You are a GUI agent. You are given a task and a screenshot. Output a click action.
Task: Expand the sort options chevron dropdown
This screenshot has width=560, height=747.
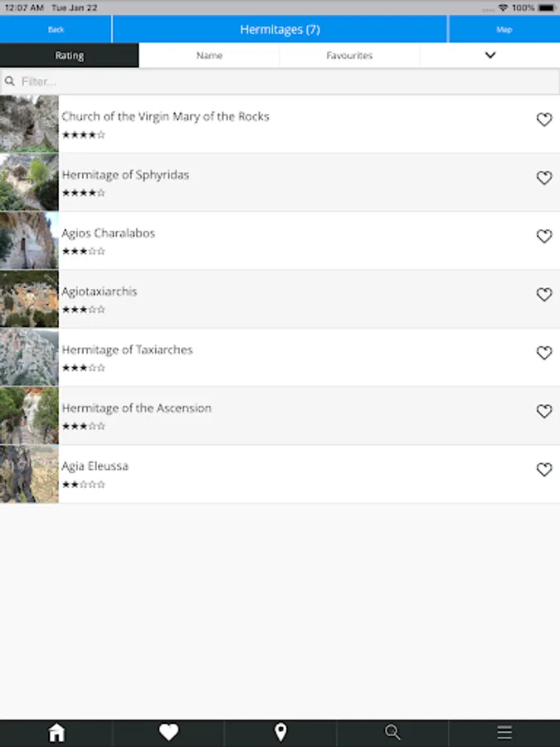click(x=490, y=56)
